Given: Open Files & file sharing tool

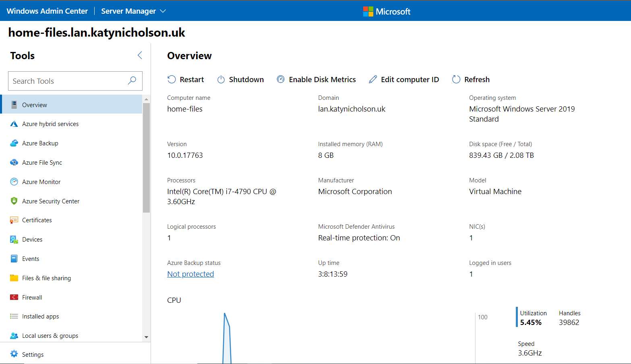Looking at the screenshot, I should pos(46,278).
